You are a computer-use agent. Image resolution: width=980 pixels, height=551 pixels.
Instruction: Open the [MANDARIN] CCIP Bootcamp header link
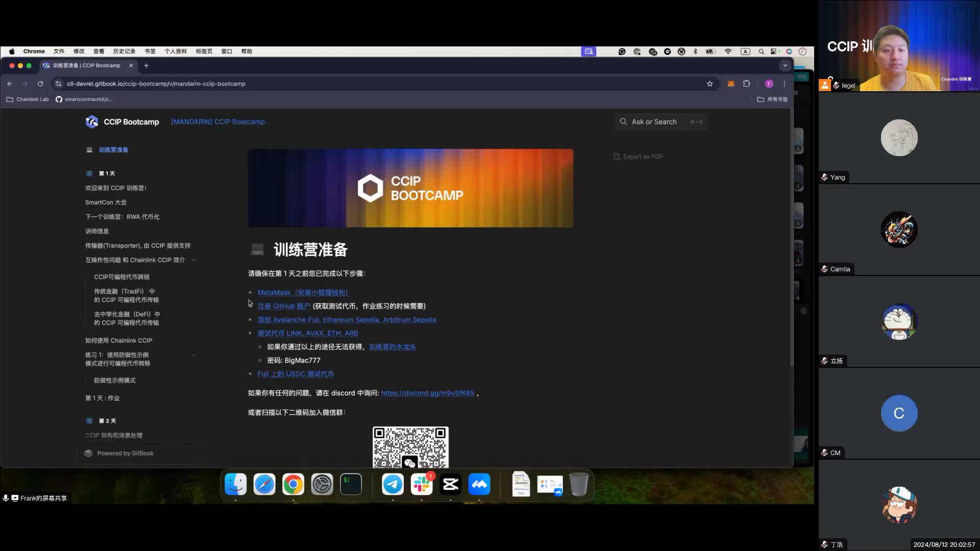point(218,122)
